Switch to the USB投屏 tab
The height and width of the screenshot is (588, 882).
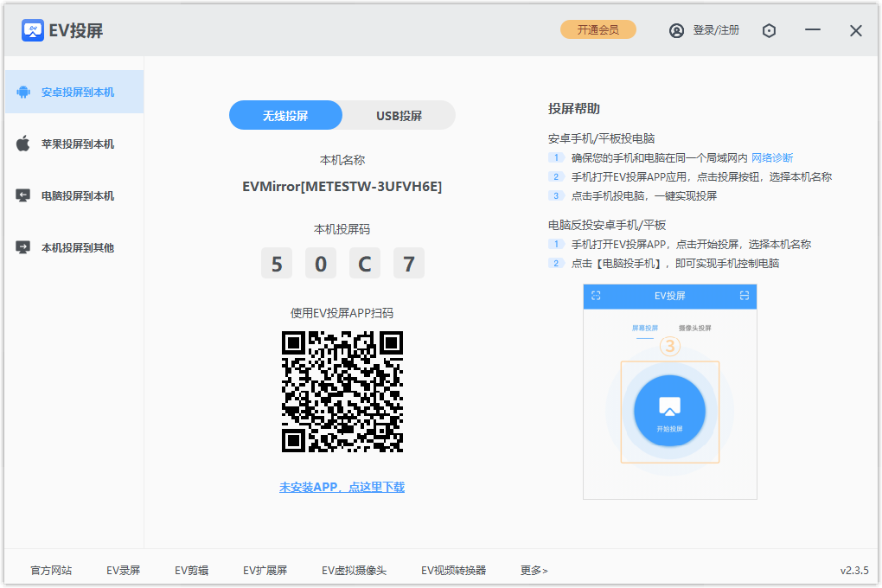[x=398, y=114]
